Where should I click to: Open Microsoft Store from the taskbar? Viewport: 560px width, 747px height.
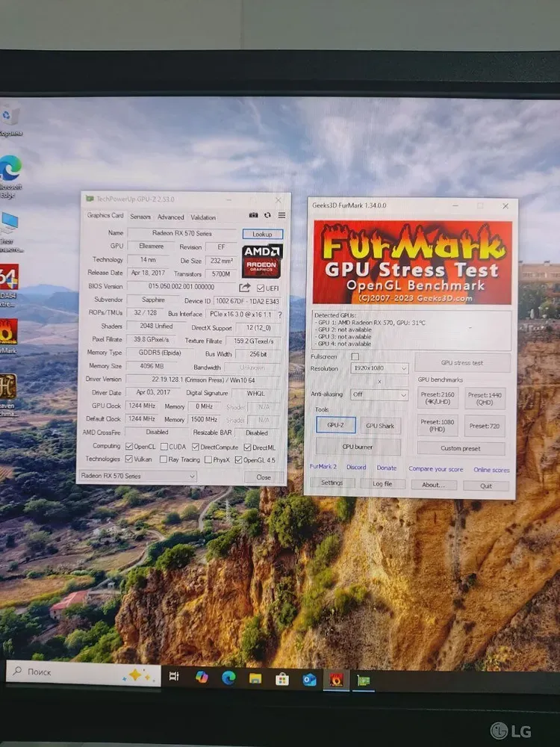(x=282, y=678)
